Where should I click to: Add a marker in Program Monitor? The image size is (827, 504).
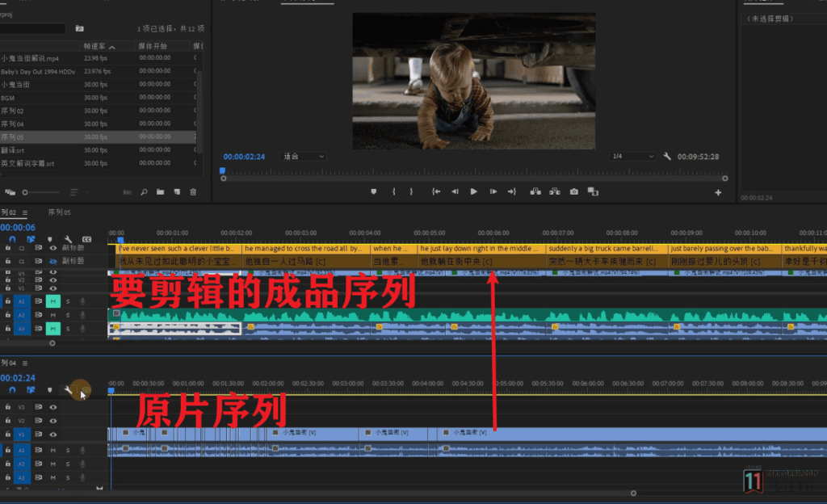point(373,191)
